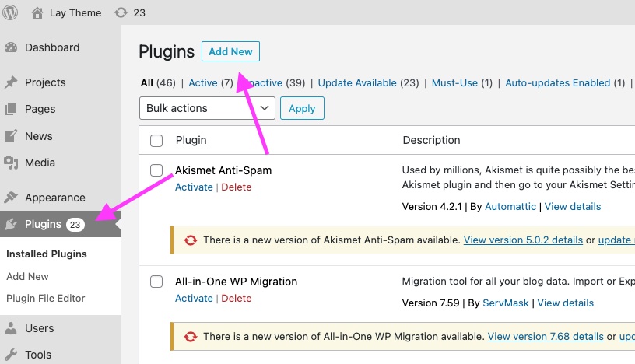Open View version 7.68 details link
Viewport: 635px width, 364px height.
point(546,337)
